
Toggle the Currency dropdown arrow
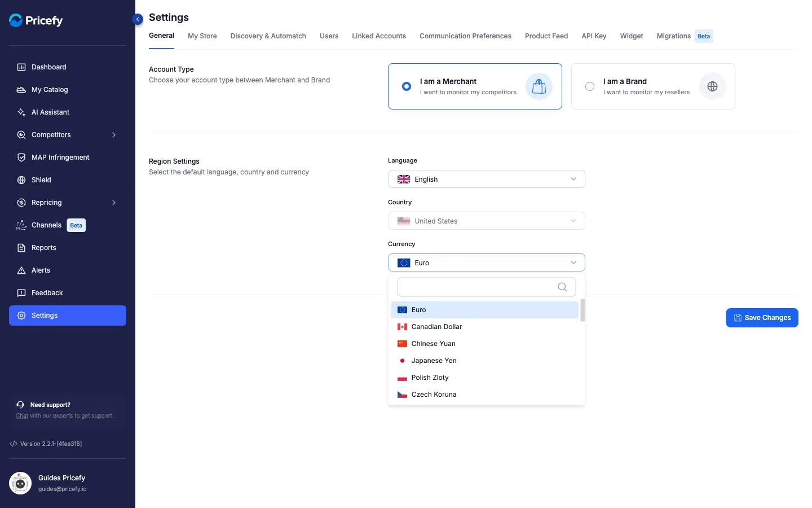click(573, 263)
